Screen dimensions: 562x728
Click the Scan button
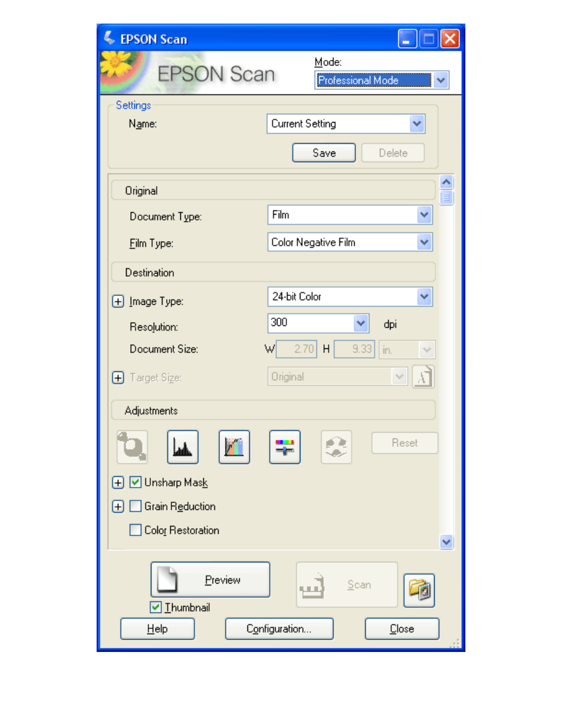click(x=347, y=584)
